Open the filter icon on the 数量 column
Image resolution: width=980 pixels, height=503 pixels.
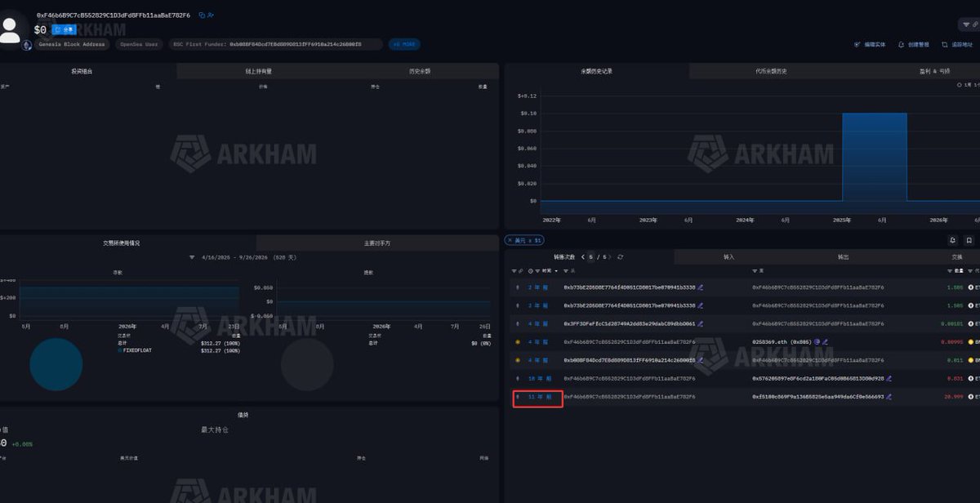pyautogui.click(x=949, y=270)
